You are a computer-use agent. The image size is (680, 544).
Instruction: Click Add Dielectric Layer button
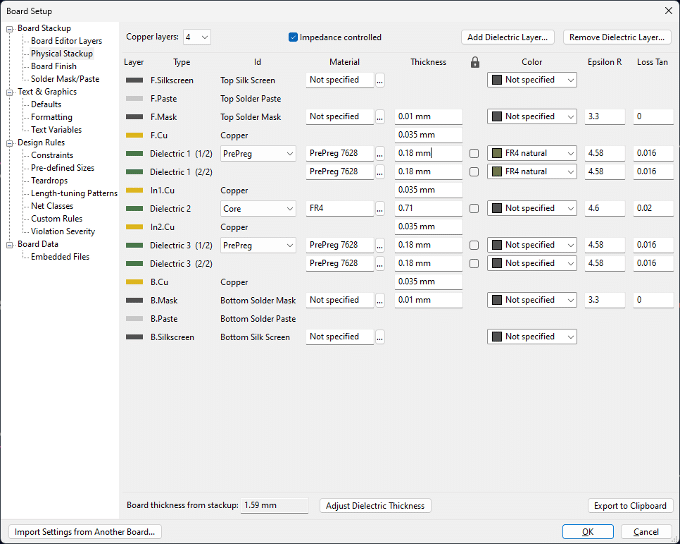[508, 37]
